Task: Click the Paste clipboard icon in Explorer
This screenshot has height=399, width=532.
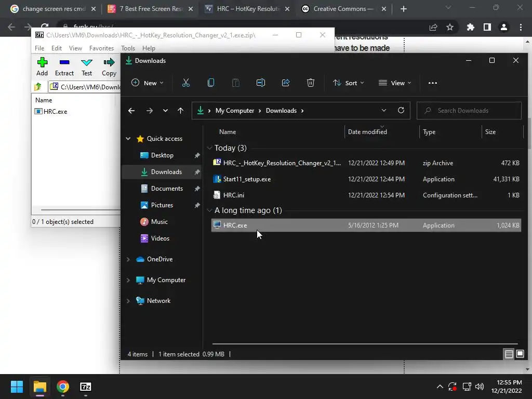Action: pos(235,83)
